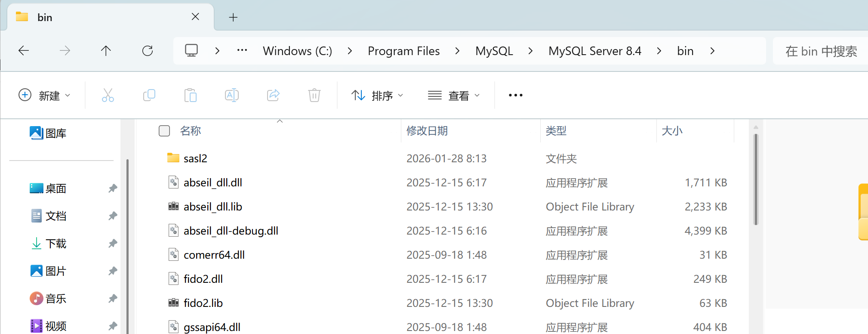Go back to previous folder
868x334 pixels.
coord(24,51)
